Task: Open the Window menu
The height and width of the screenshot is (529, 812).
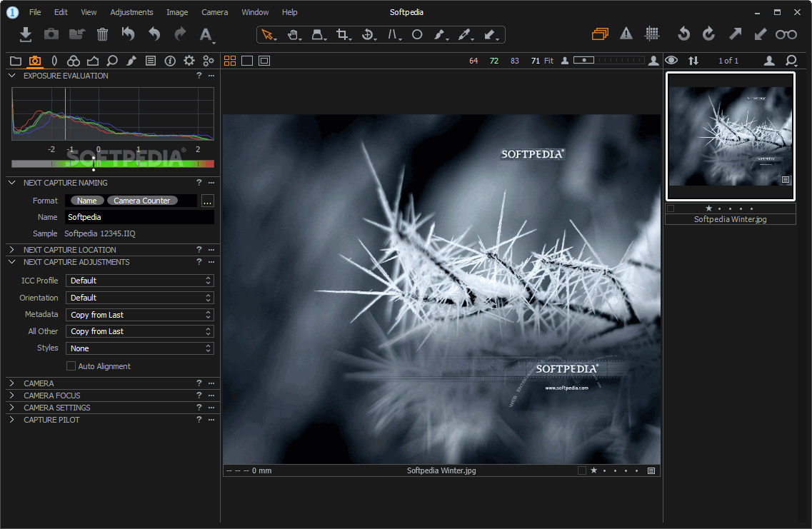Action: (255, 12)
